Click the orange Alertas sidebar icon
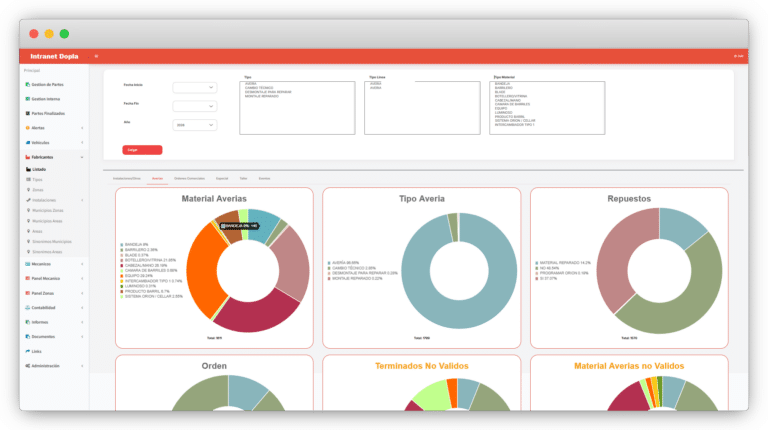Viewport: 768px width, 430px height. [27, 128]
